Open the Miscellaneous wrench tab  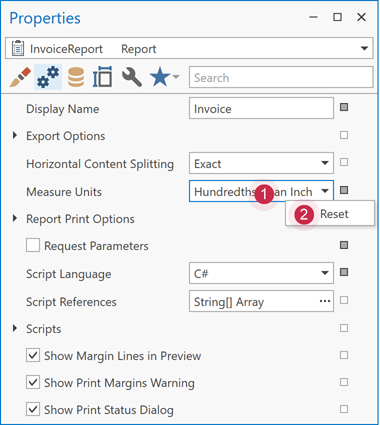coord(132,77)
